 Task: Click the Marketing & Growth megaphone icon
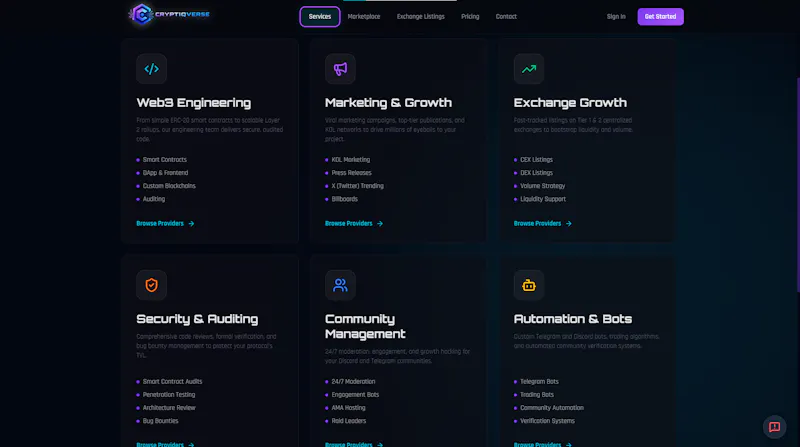[340, 69]
